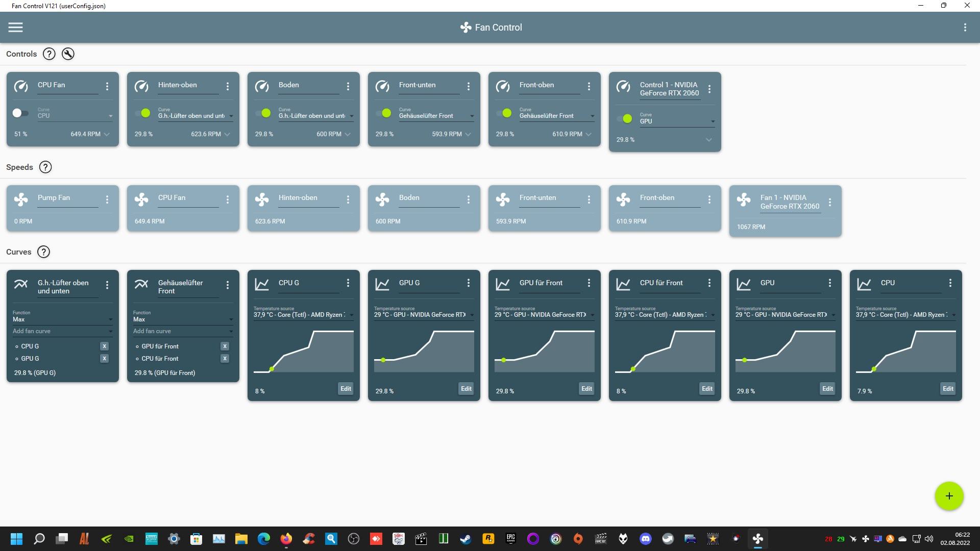Open the hamburger navigation menu
980x551 pixels.
(x=15, y=28)
